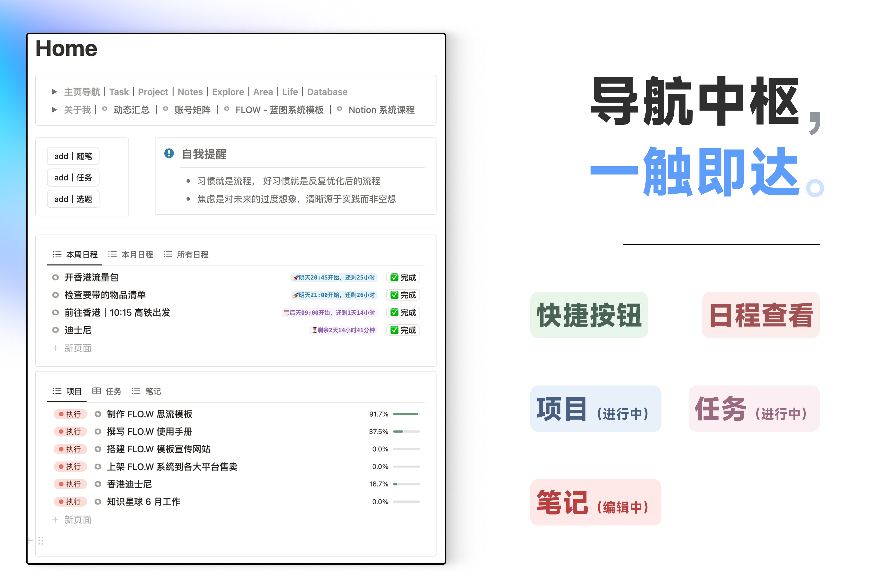Click 明天20:45开始 countdown tag
This screenshot has width=889, height=588.
point(334,277)
